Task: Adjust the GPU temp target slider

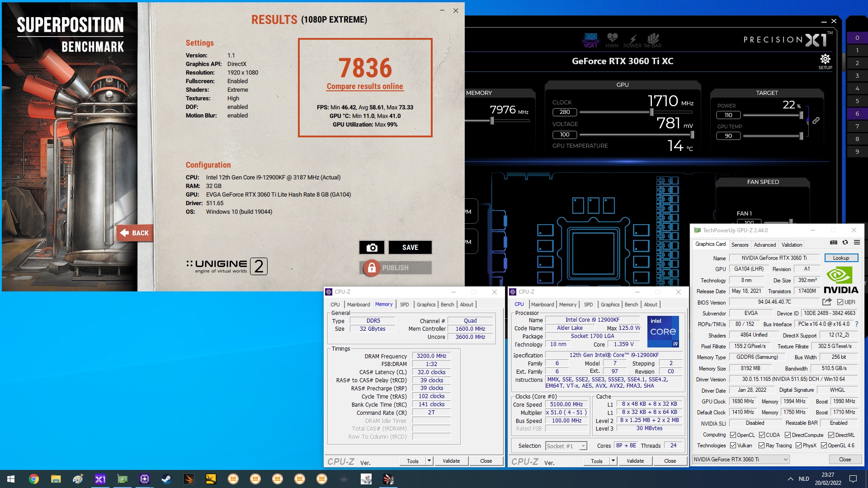Action: tap(801, 136)
